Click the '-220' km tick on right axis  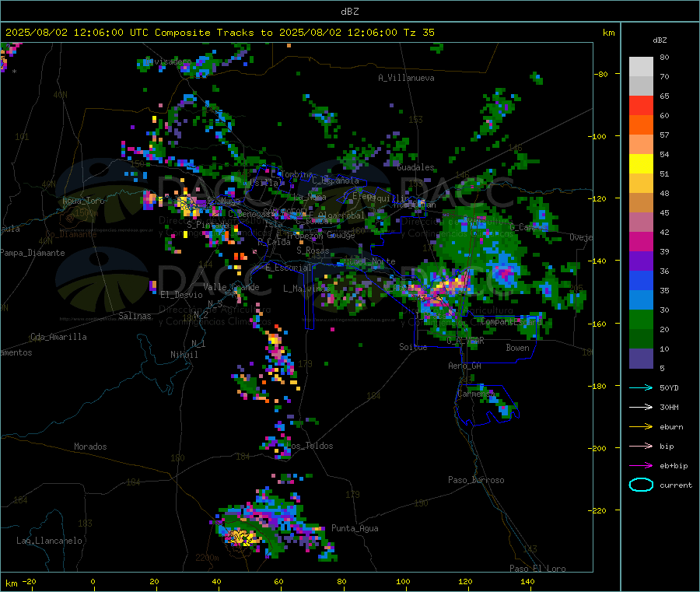[x=598, y=511]
